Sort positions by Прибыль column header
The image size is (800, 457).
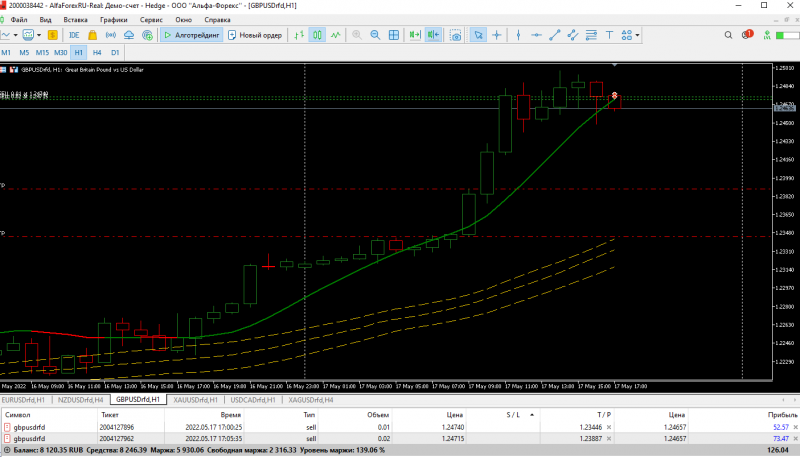point(782,415)
